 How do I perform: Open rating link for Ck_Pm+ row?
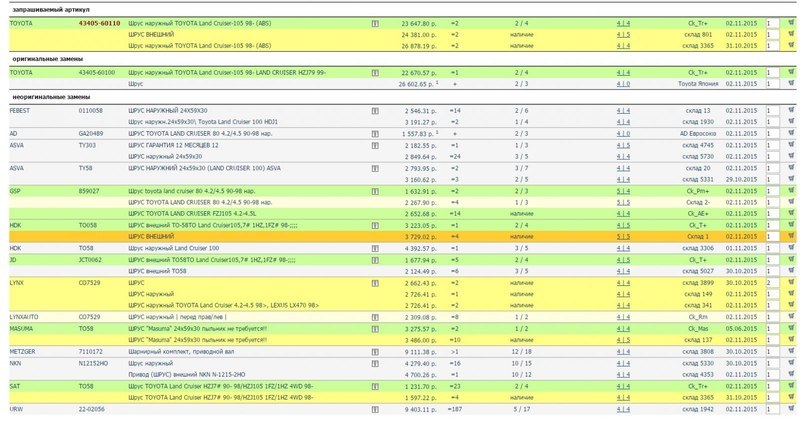(623, 191)
